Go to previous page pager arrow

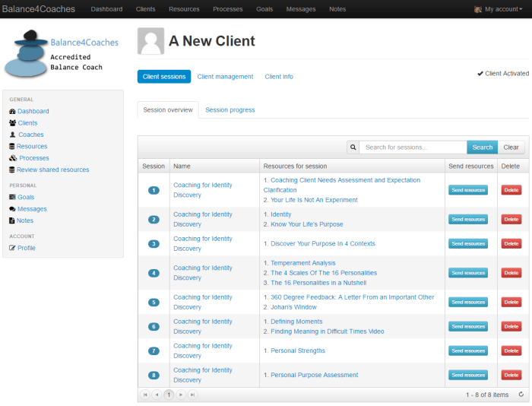click(157, 395)
